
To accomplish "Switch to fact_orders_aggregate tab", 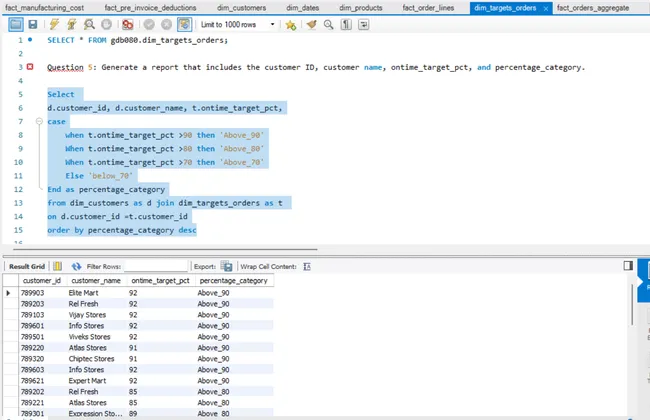I will coord(593,7).
